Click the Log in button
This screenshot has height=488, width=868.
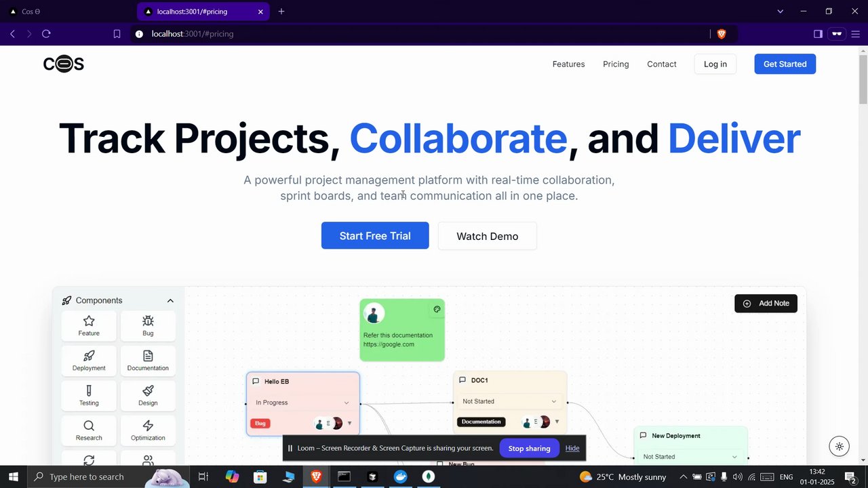pos(715,64)
